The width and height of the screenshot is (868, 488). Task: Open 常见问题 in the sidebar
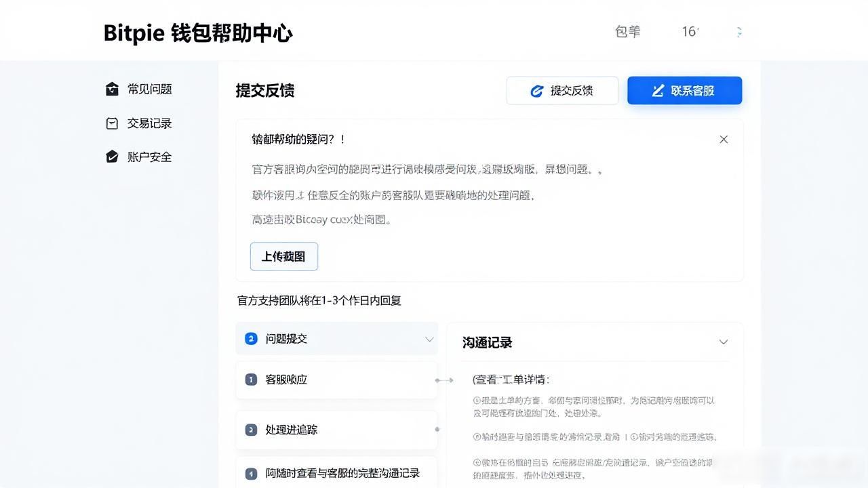[138, 89]
